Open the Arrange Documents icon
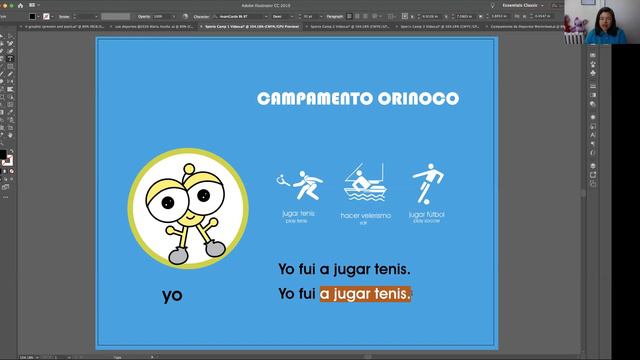 tap(33, 5)
